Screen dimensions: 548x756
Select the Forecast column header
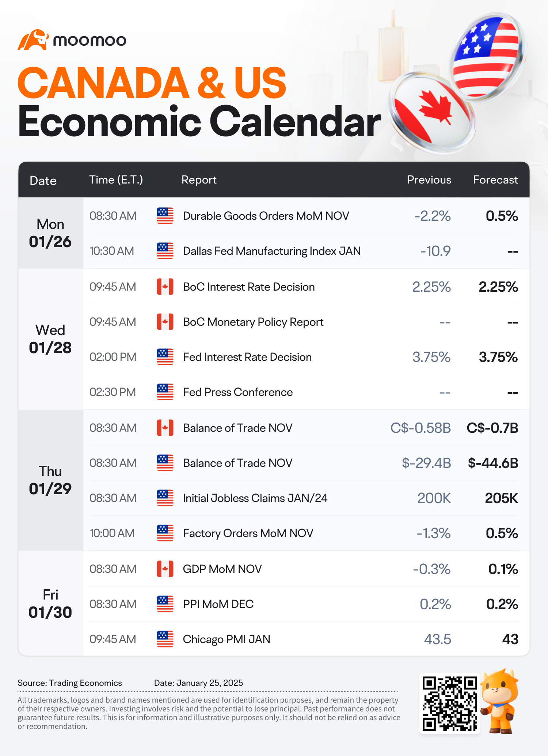coord(495,180)
